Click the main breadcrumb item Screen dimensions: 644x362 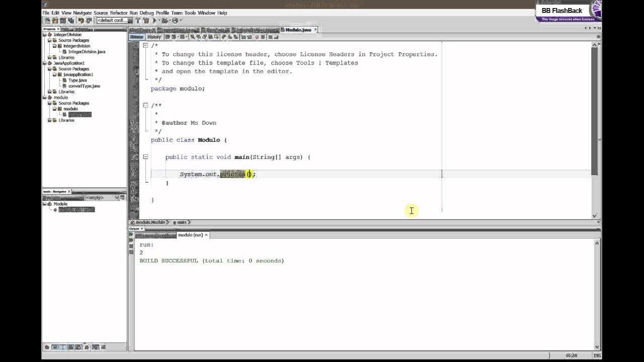coord(181,222)
